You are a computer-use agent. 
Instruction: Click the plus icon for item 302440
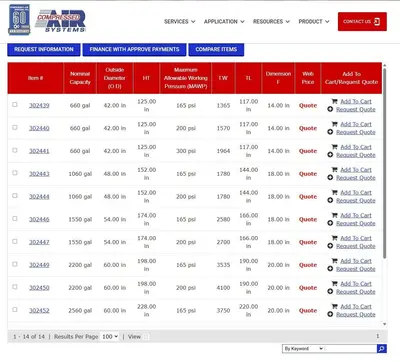pos(330,132)
